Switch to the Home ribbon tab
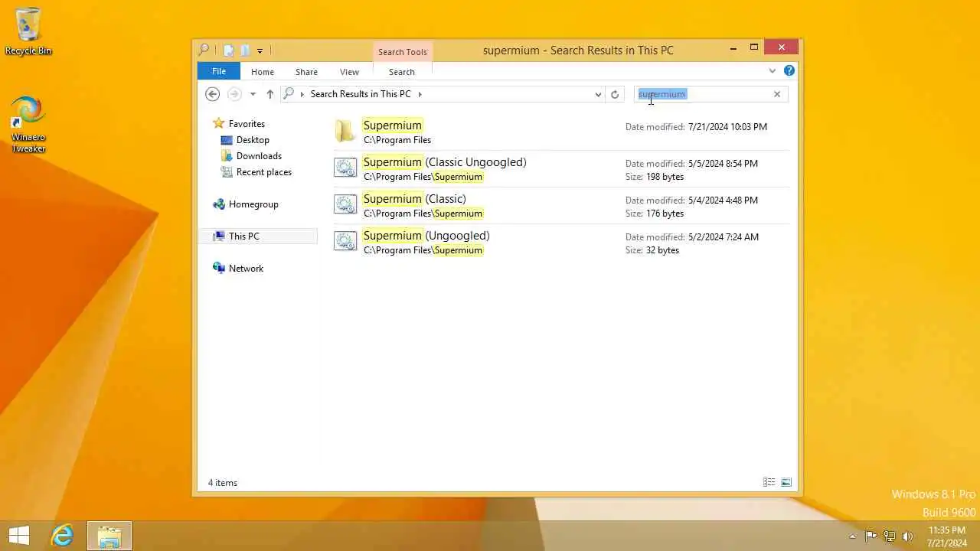This screenshot has width=980, height=551. pos(263,72)
